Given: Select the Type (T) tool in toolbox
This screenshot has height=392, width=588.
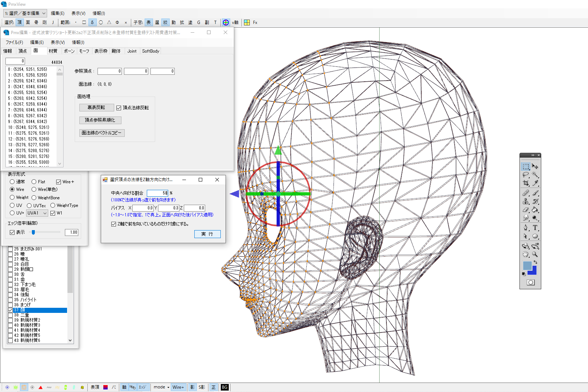Looking at the screenshot, I should pos(535,228).
